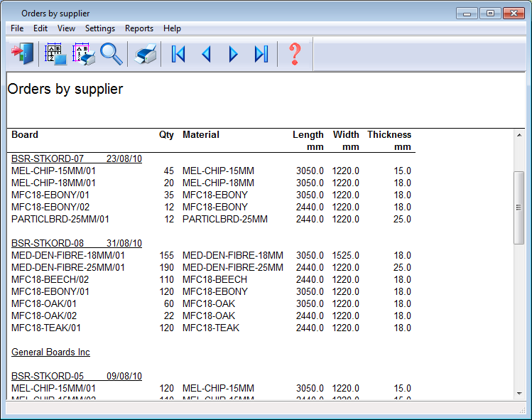
Task: Click material MFC18-BEECH cell
Action: [x=215, y=279]
